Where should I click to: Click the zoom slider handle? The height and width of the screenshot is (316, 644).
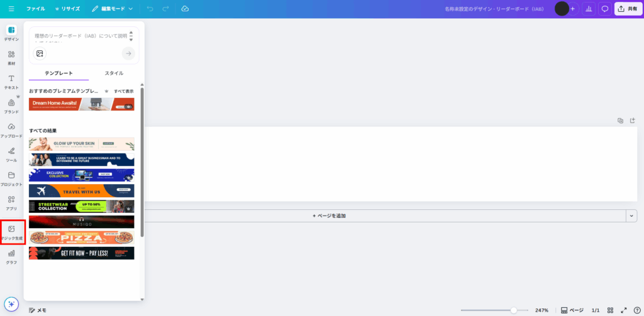pyautogui.click(x=514, y=310)
